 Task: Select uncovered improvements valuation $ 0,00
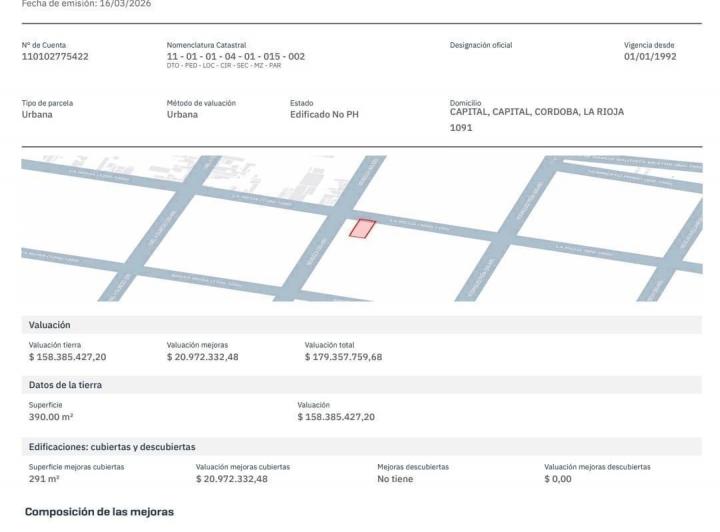pos(558,479)
